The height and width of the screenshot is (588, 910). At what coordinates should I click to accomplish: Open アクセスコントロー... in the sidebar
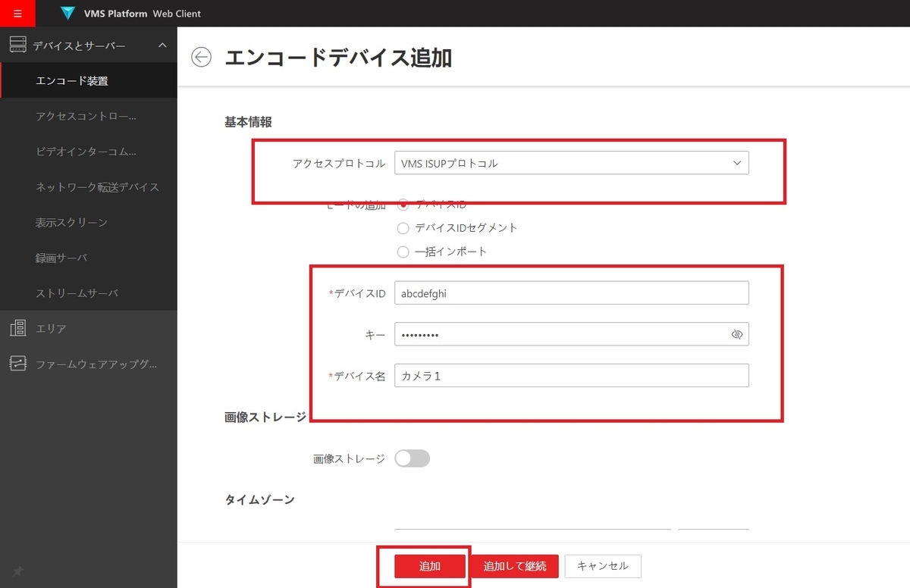click(x=89, y=116)
